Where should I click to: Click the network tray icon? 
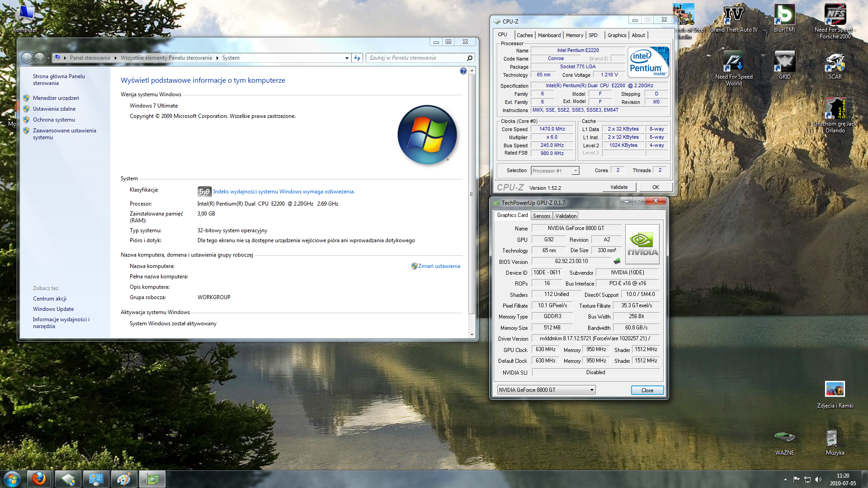(x=807, y=479)
